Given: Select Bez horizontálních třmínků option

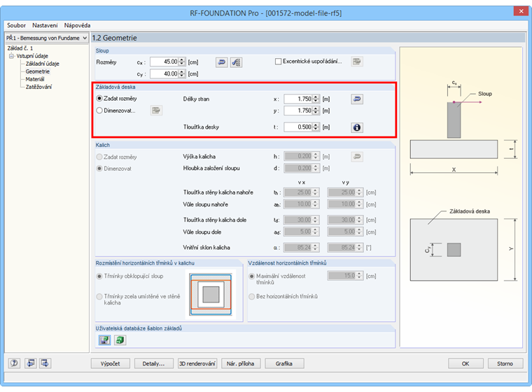Looking at the screenshot, I should click(252, 297).
